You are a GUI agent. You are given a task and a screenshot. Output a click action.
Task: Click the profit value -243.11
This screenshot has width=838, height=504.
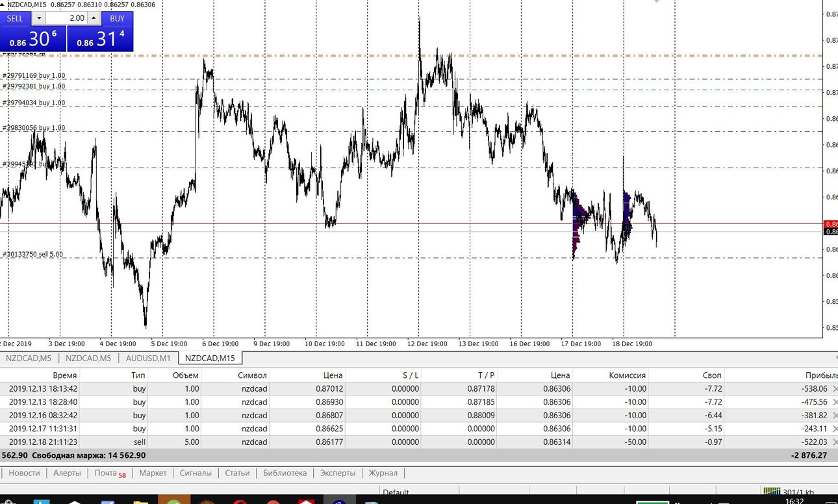[814, 429]
